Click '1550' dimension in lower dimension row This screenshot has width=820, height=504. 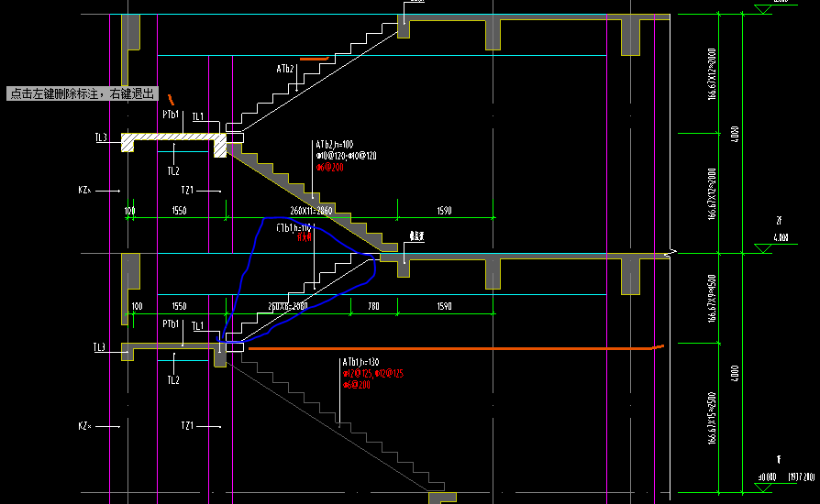click(x=179, y=306)
